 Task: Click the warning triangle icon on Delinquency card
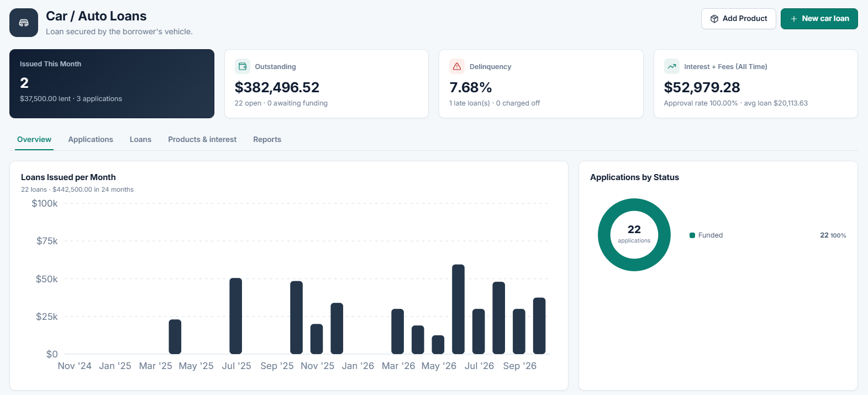tap(457, 66)
